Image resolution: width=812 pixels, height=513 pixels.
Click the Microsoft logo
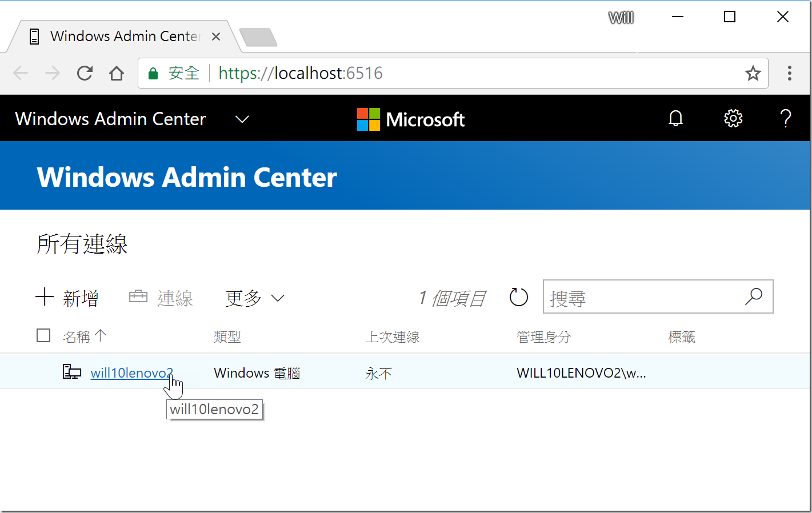pos(411,119)
